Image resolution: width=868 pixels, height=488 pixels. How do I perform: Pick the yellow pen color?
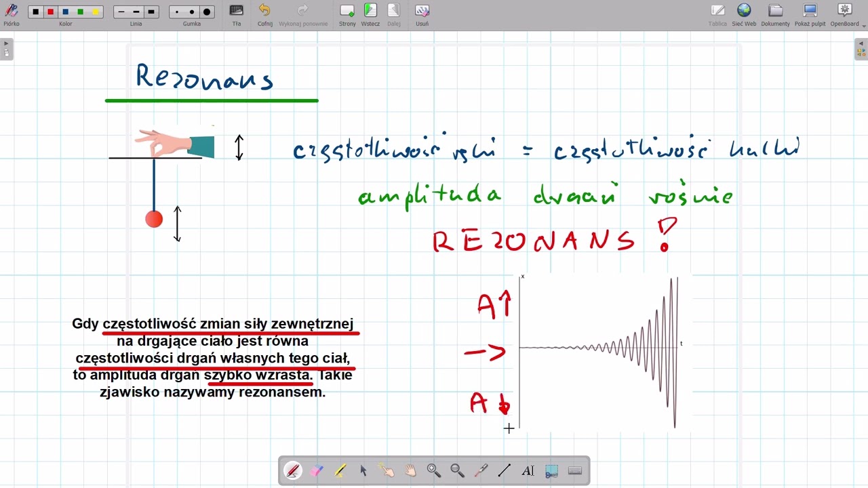[x=95, y=12]
